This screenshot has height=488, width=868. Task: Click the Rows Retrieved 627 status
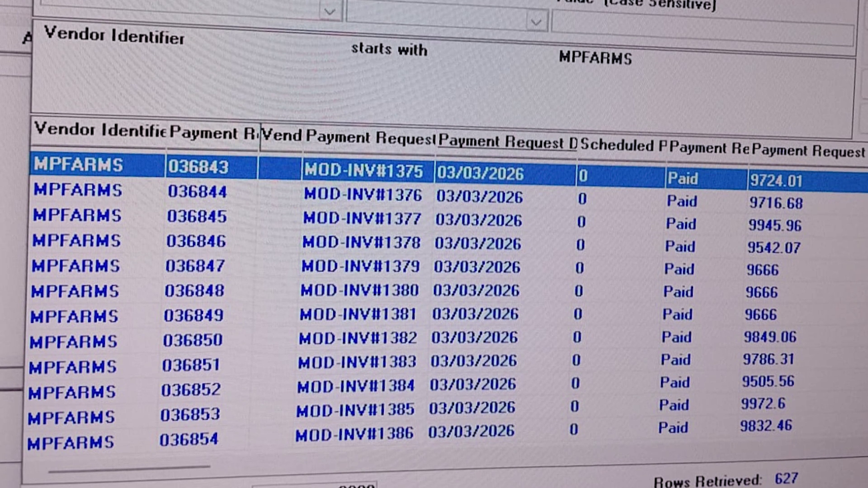point(726,480)
